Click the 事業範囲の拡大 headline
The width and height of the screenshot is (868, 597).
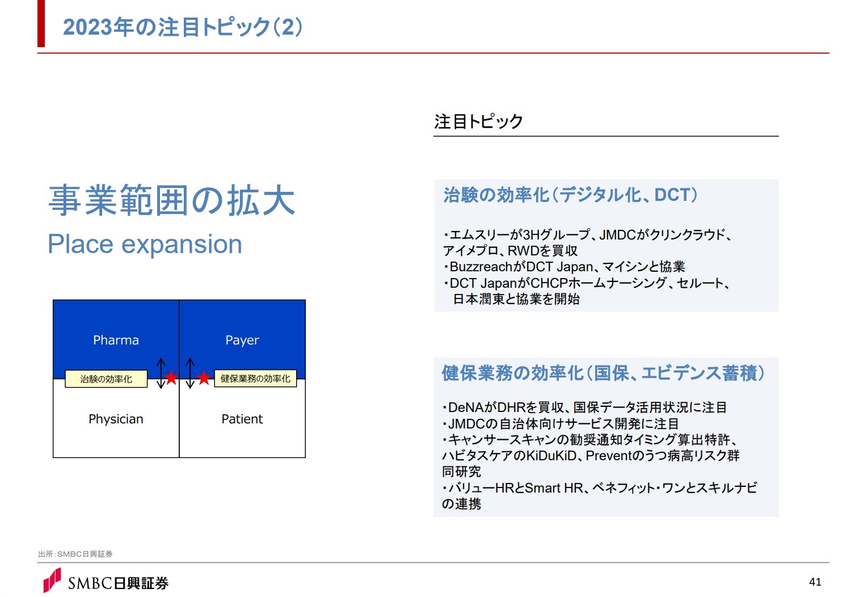coord(172,200)
